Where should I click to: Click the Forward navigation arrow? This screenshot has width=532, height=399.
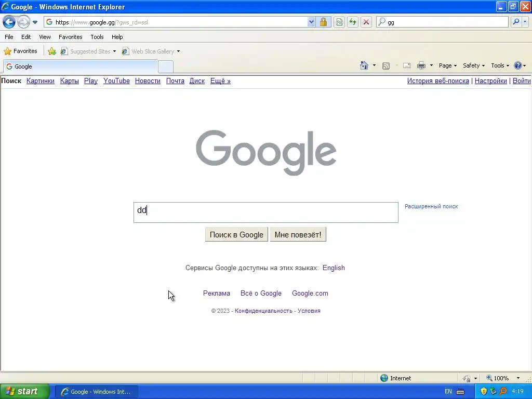point(23,22)
